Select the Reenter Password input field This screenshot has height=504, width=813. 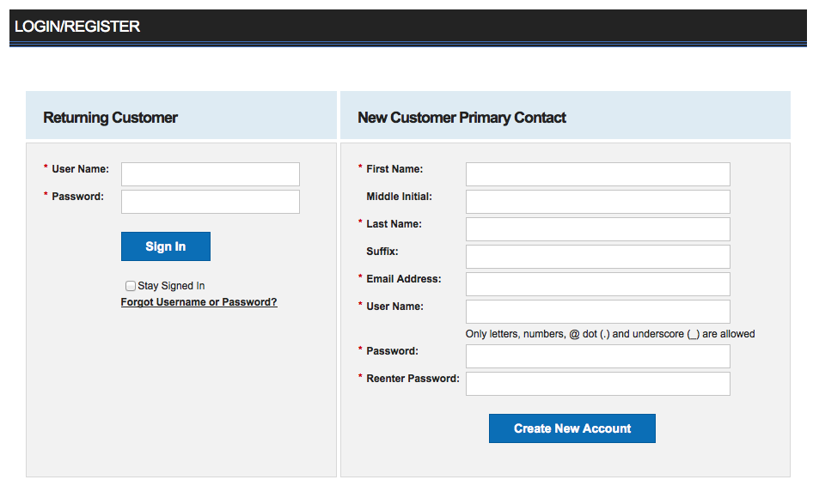(x=598, y=384)
